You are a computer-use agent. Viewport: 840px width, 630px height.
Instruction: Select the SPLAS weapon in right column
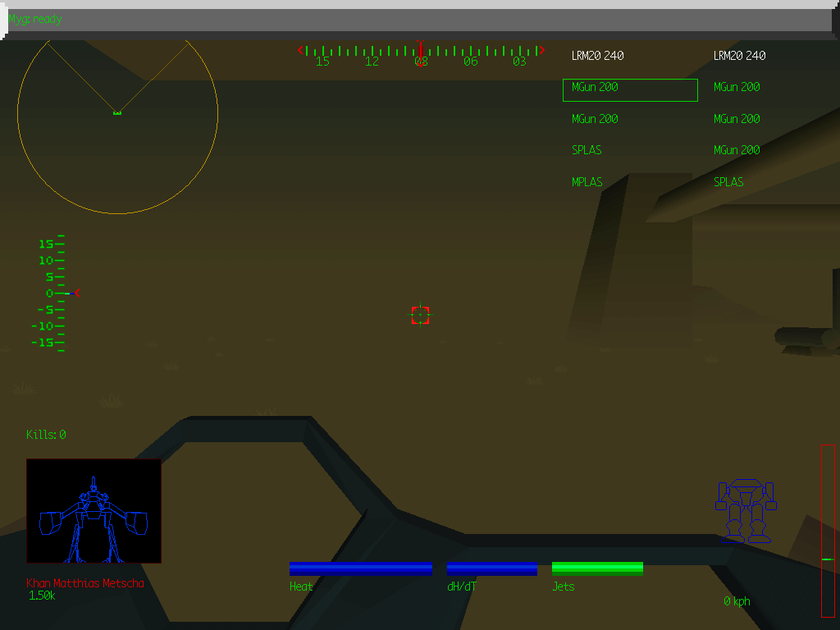click(728, 181)
